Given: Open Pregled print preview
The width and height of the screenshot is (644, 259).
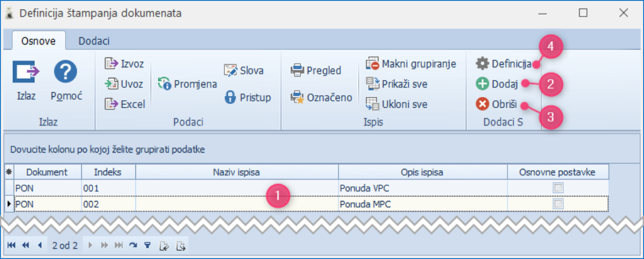Looking at the screenshot, I should click(316, 70).
